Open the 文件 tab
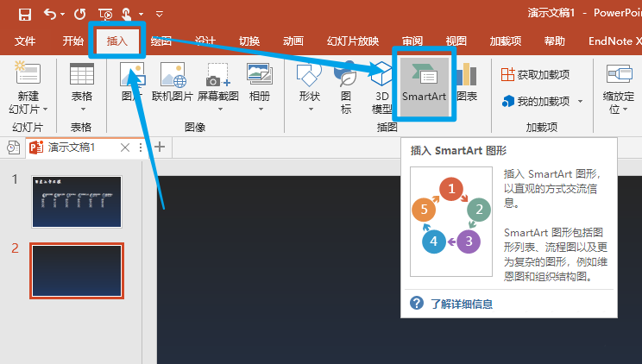Viewport: 642px width, 364px height. [x=24, y=41]
